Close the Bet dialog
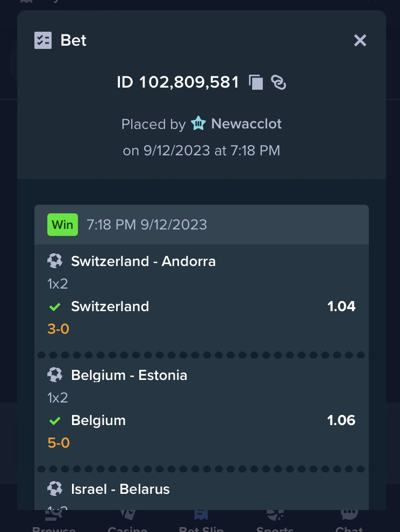Viewport: 400px width, 532px height. click(x=360, y=40)
